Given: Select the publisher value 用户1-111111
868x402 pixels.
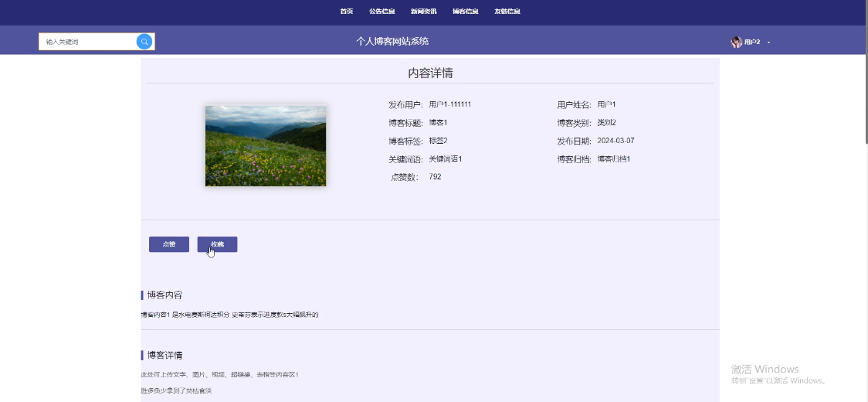Looking at the screenshot, I should tap(450, 104).
